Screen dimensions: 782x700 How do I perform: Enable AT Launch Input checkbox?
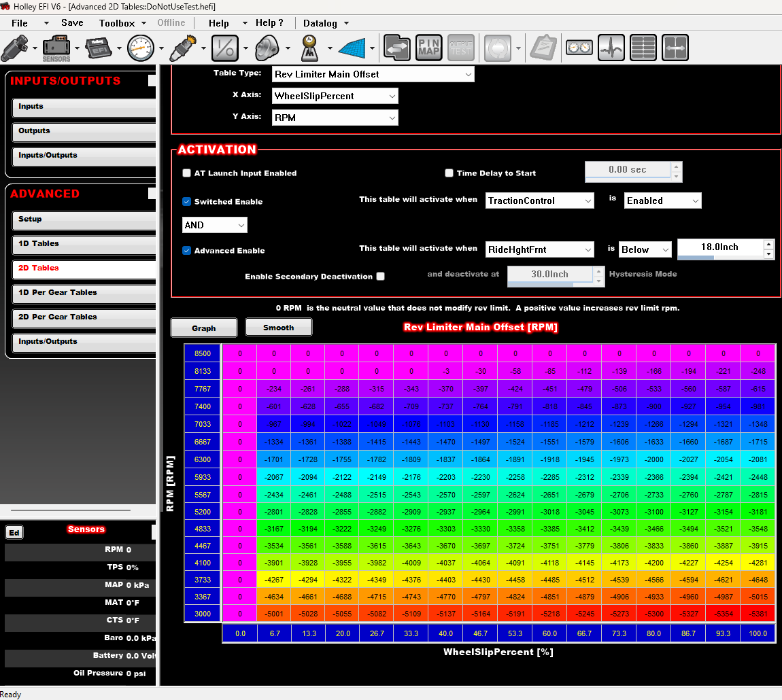click(186, 173)
